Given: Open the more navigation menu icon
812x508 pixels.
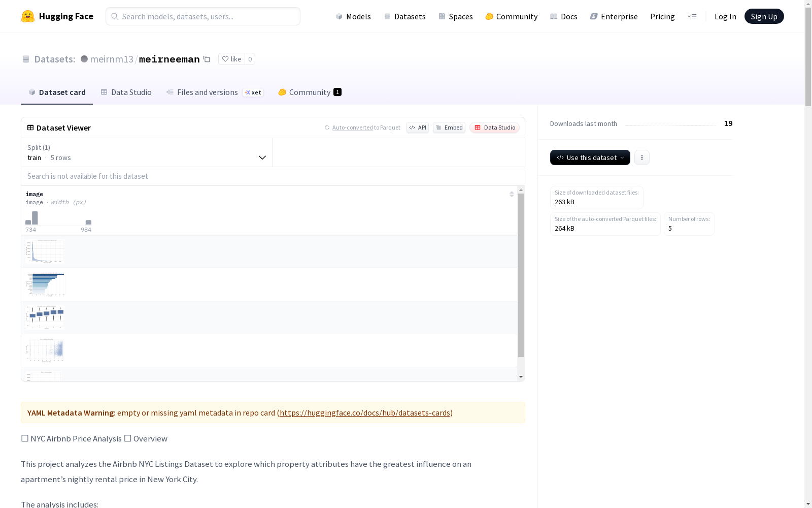Looking at the screenshot, I should (x=692, y=16).
